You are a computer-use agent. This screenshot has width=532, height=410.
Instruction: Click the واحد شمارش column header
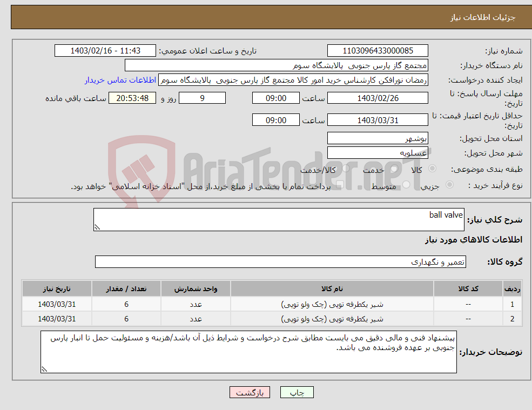(196, 289)
